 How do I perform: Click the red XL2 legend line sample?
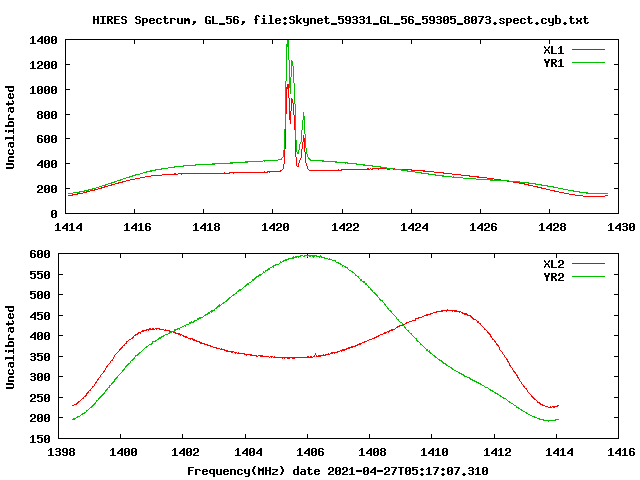point(588,264)
